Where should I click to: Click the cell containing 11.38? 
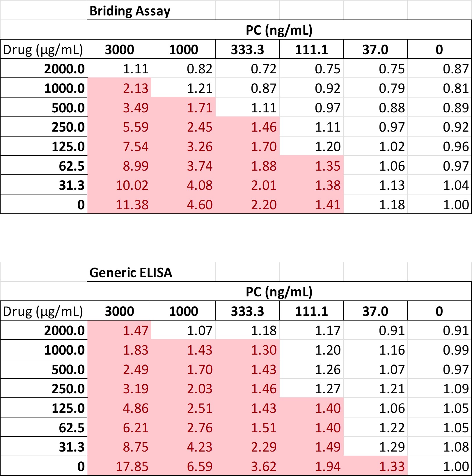[x=132, y=205]
